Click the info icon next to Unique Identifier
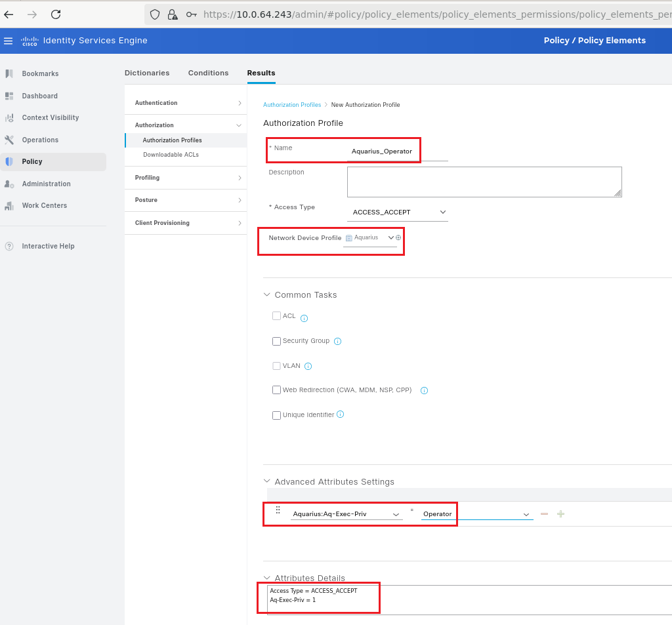Image resolution: width=672 pixels, height=625 pixels. coord(341,414)
